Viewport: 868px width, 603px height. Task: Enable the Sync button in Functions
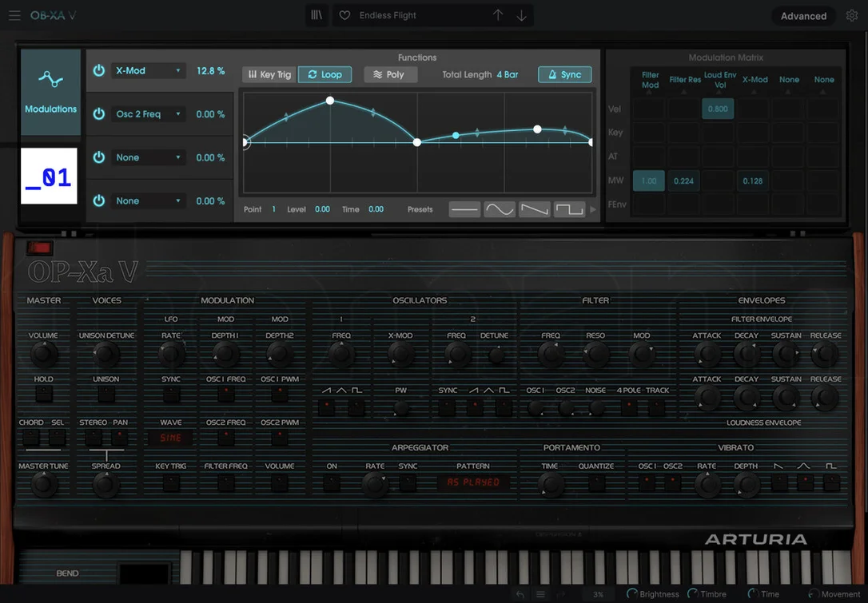point(564,75)
